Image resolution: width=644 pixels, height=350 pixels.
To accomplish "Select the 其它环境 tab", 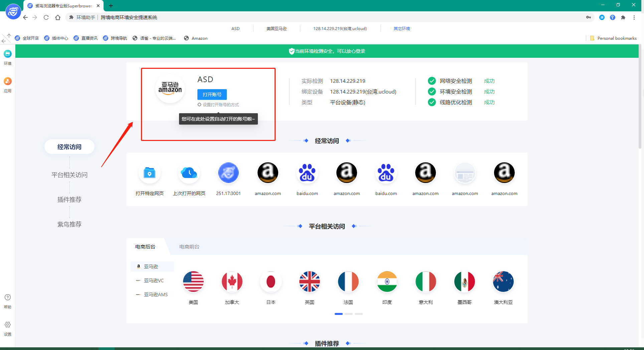I will click(x=401, y=29).
